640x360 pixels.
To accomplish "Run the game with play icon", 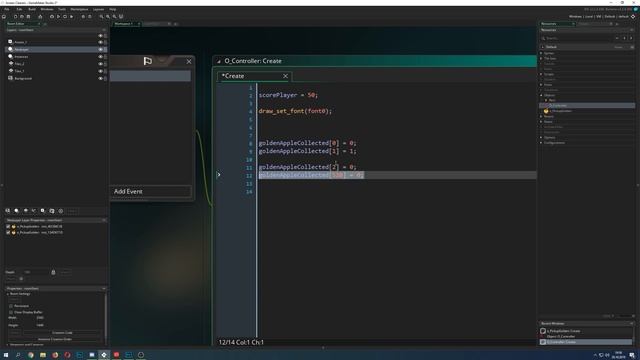I will pos(58,17).
